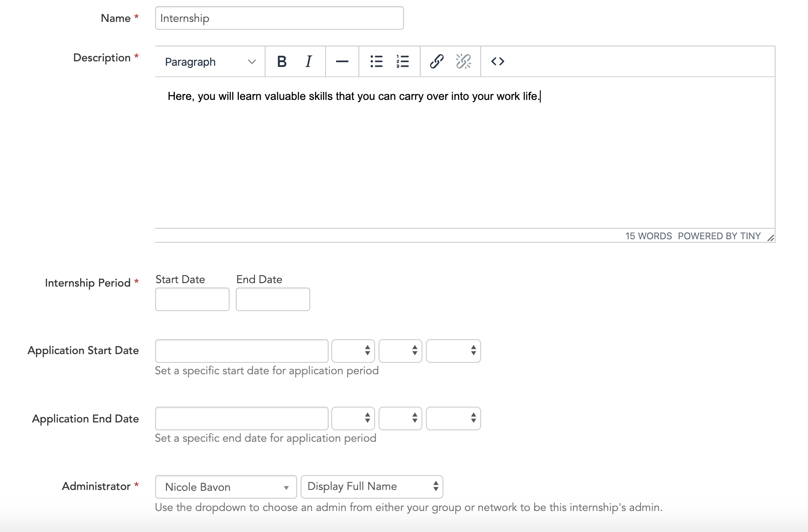Click the internship Start Date field
The height and width of the screenshot is (532, 808).
[x=192, y=299]
